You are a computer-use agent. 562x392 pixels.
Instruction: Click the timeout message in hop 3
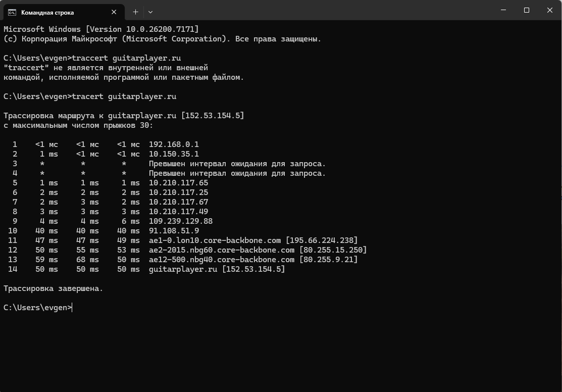pos(237,164)
